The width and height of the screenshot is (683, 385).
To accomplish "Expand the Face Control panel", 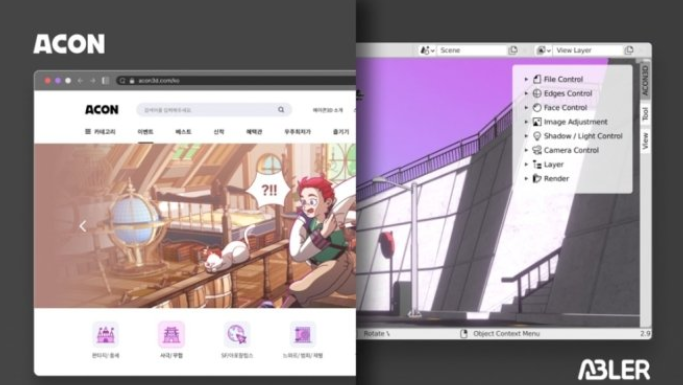I will pyautogui.click(x=526, y=108).
